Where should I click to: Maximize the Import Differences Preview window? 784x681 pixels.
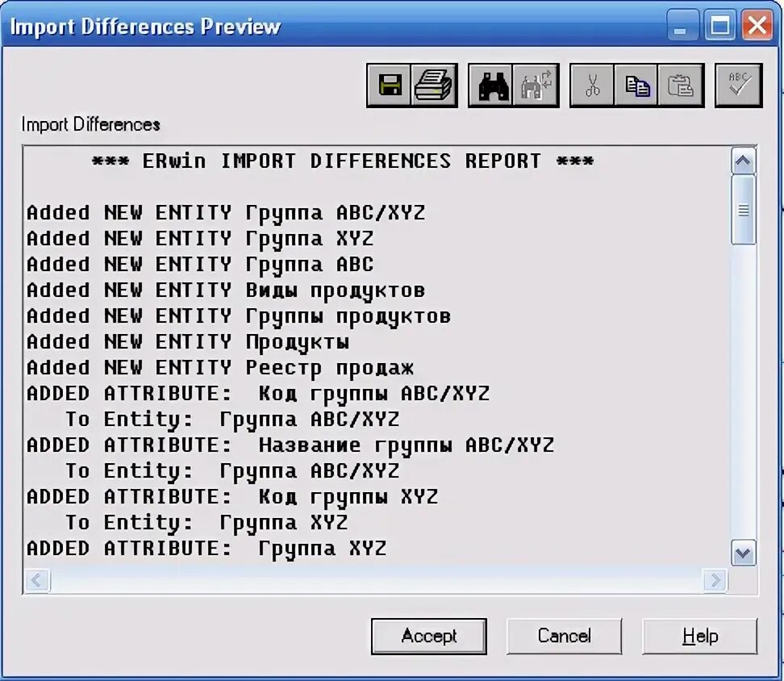pos(720,26)
